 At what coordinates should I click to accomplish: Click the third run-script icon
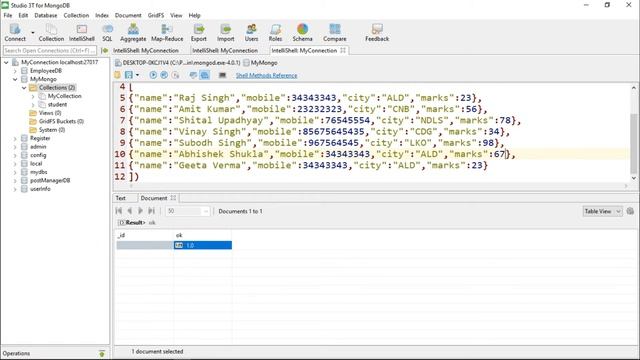175,75
